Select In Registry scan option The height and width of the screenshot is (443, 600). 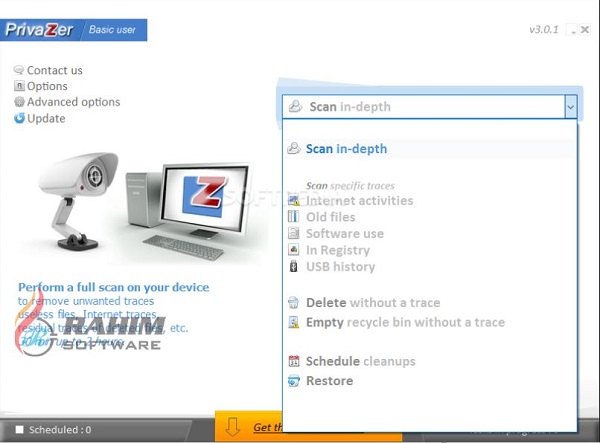338,250
